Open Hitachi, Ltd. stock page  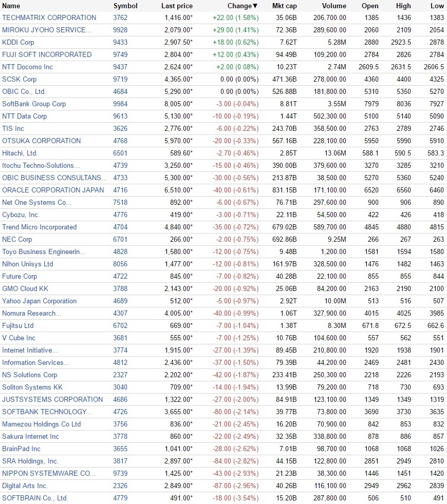pyautogui.click(x=20, y=153)
